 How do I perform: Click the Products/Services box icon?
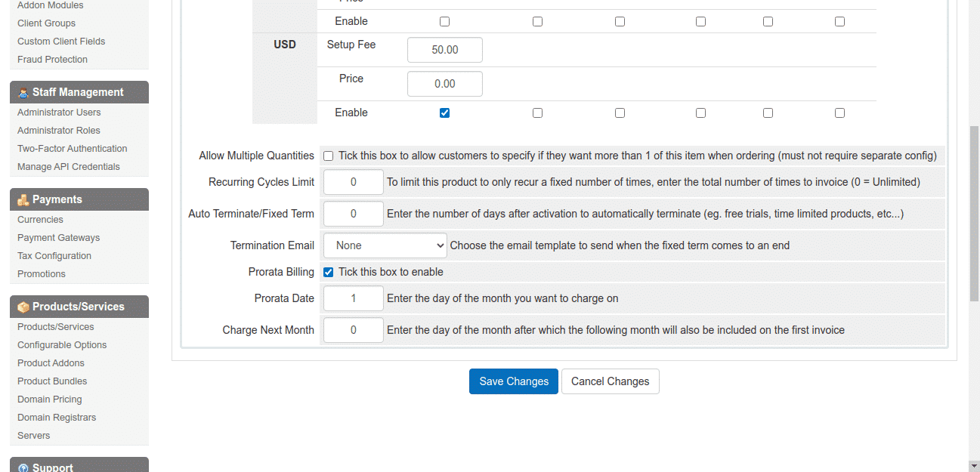[23, 307]
